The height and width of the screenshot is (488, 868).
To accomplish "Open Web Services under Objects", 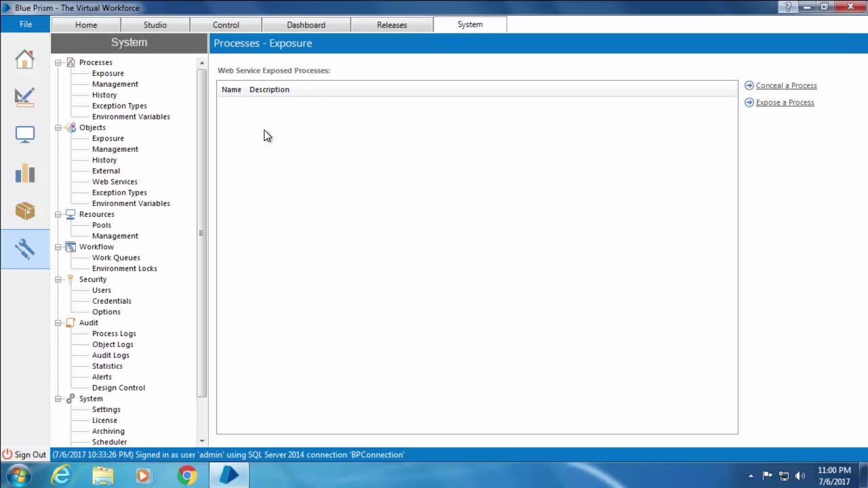I will click(x=115, y=182).
